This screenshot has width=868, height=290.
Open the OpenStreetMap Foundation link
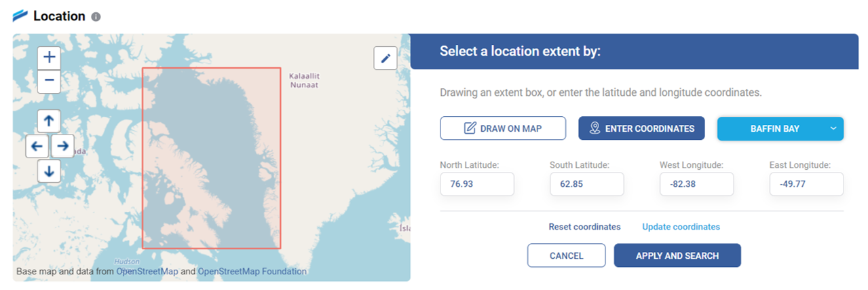click(252, 272)
